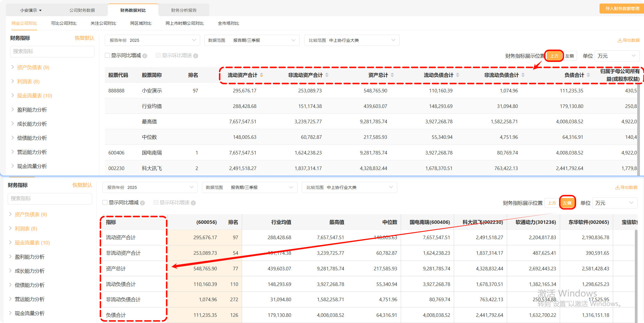The image size is (644, 323).
Task: Switch to 财务分析报告 tab
Action: point(184,10)
